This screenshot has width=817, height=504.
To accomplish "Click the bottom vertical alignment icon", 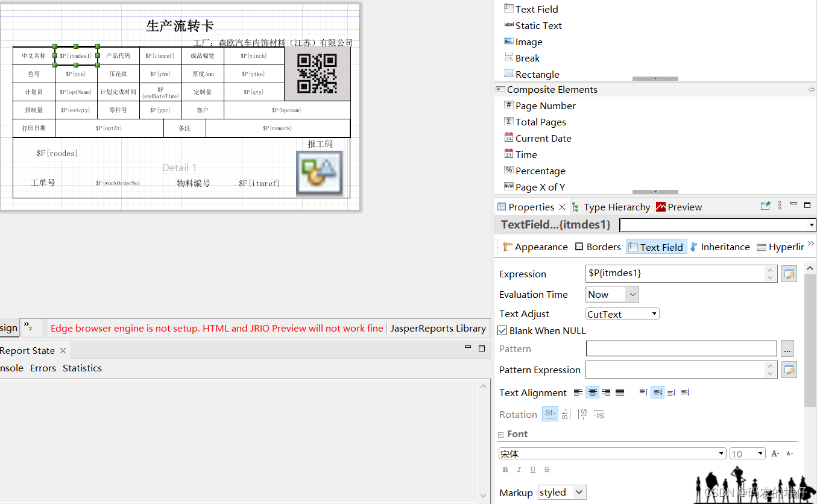I will 671,392.
